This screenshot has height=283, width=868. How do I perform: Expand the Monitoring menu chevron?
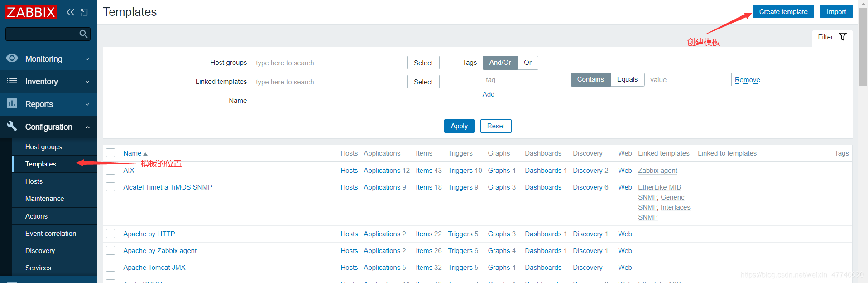coord(87,59)
